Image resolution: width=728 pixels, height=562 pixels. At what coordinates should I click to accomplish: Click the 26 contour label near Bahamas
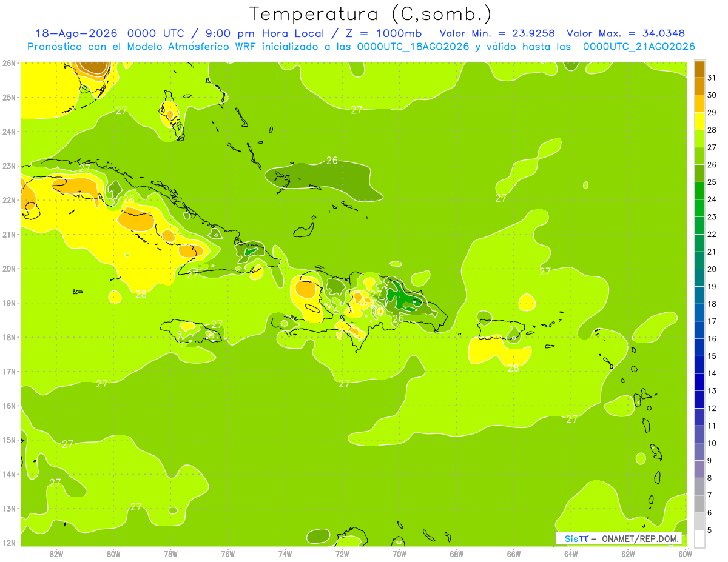[x=332, y=161]
